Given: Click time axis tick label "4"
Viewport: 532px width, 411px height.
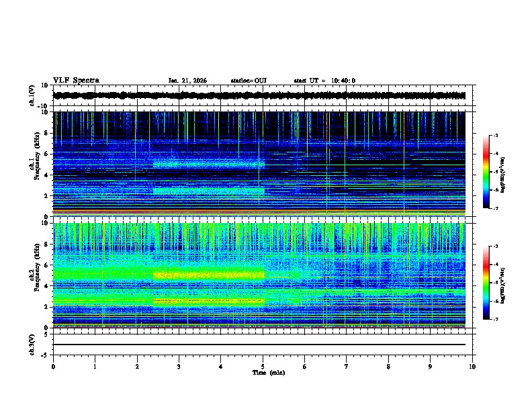Looking at the screenshot, I should coord(221,367).
